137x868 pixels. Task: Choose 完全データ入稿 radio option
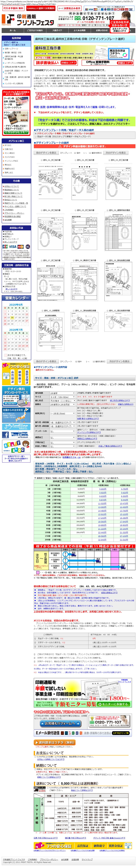[36, 136]
